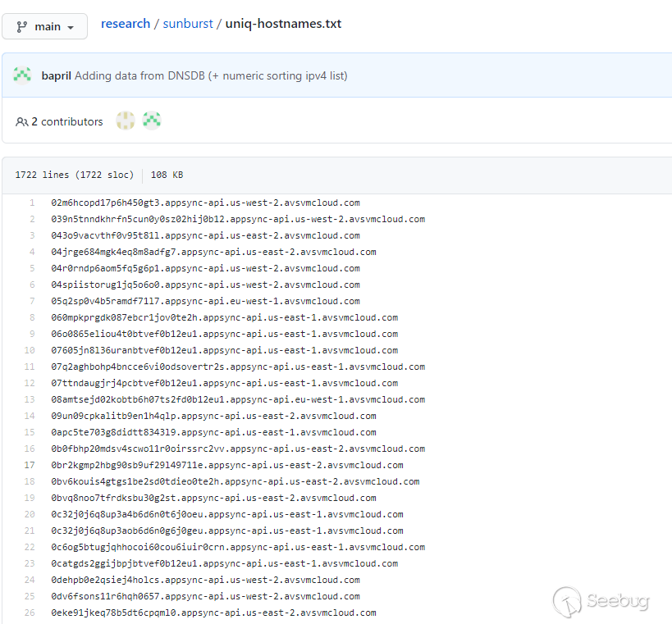The width and height of the screenshot is (672, 624).
Task: Click hostname 0bv6kouis4gtgs1be2sd0tdieo0te2h line
Action: pos(235,482)
